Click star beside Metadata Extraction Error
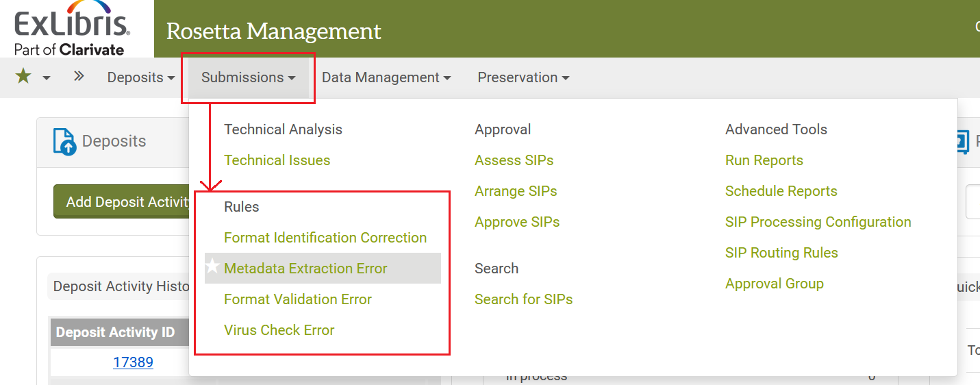 [213, 268]
